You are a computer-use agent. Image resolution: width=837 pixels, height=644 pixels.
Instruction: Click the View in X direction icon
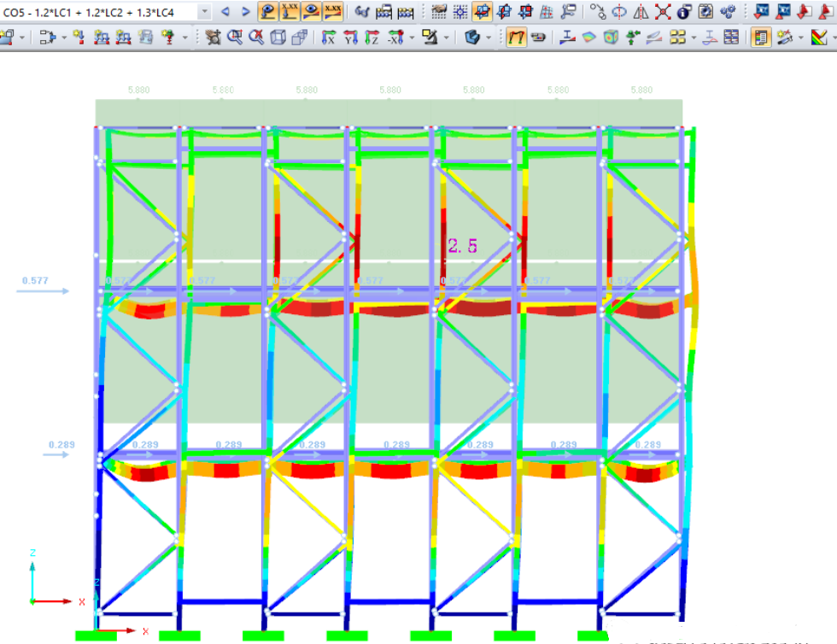pyautogui.click(x=329, y=38)
